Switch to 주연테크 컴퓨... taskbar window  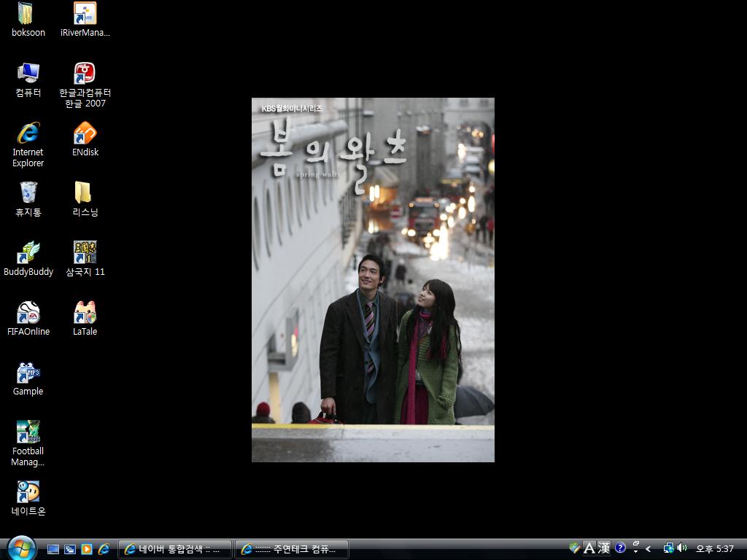[x=292, y=550]
